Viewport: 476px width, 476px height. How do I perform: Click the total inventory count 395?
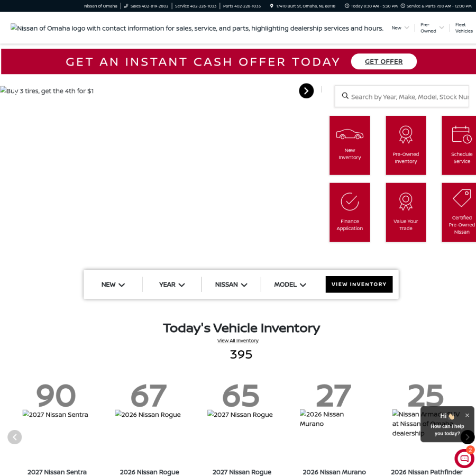[241, 354]
